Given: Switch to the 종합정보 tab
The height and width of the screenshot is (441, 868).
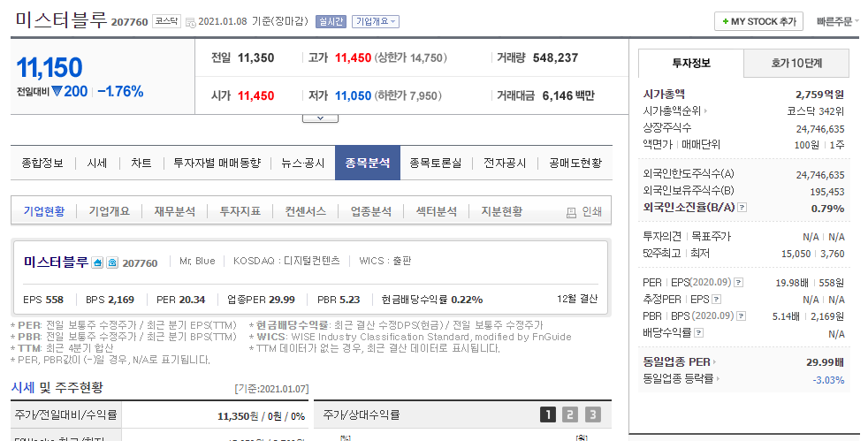Looking at the screenshot, I should pyautogui.click(x=42, y=163).
